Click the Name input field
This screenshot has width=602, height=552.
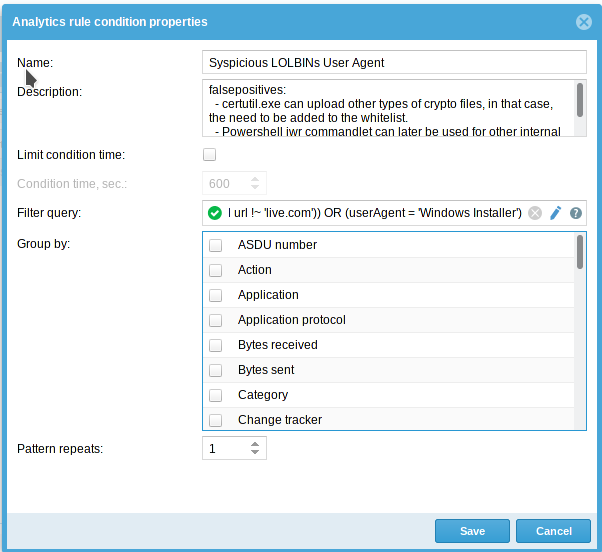tap(394, 62)
